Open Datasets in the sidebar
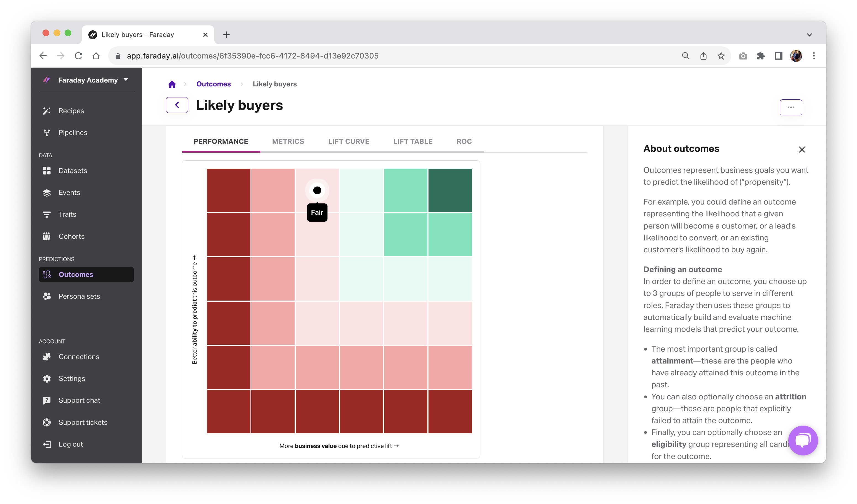857x504 pixels. 86,171
